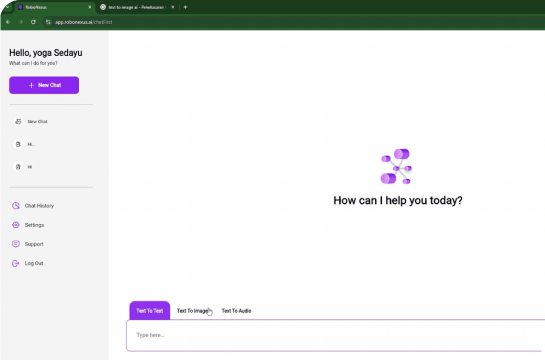The image size is (545, 360).
Task: Click the site info icon in the address bar
Action: (x=48, y=22)
